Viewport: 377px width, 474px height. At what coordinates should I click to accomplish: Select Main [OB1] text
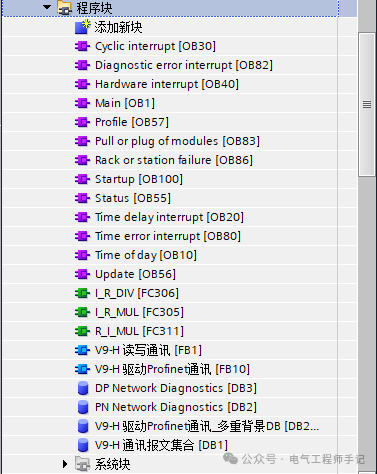point(125,103)
